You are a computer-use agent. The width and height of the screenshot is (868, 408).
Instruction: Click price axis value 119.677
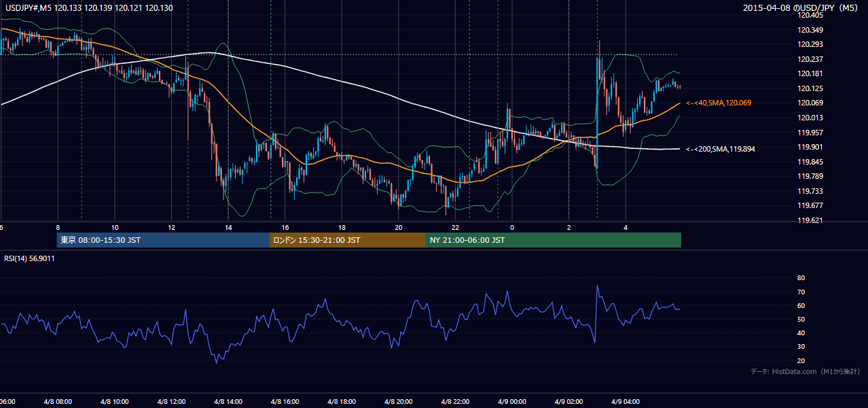coord(810,206)
